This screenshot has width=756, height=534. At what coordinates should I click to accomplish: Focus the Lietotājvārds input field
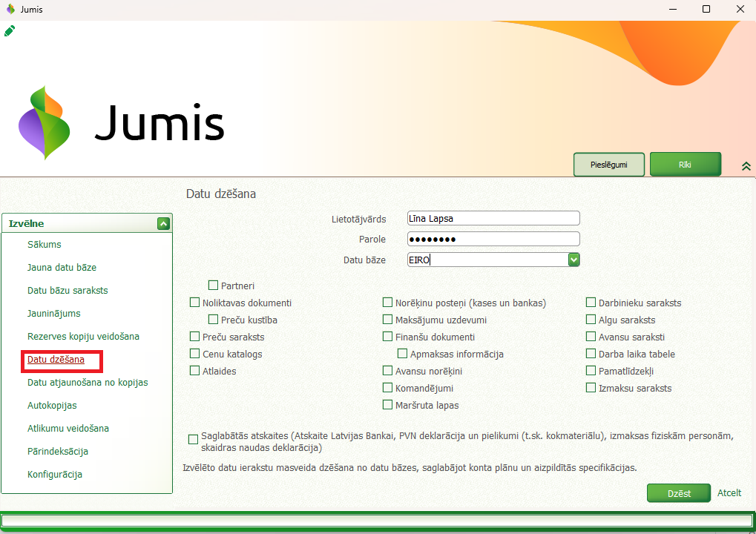click(x=493, y=218)
